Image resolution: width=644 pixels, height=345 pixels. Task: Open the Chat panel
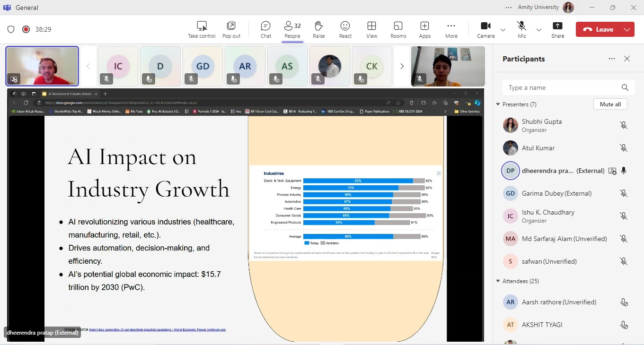[266, 29]
